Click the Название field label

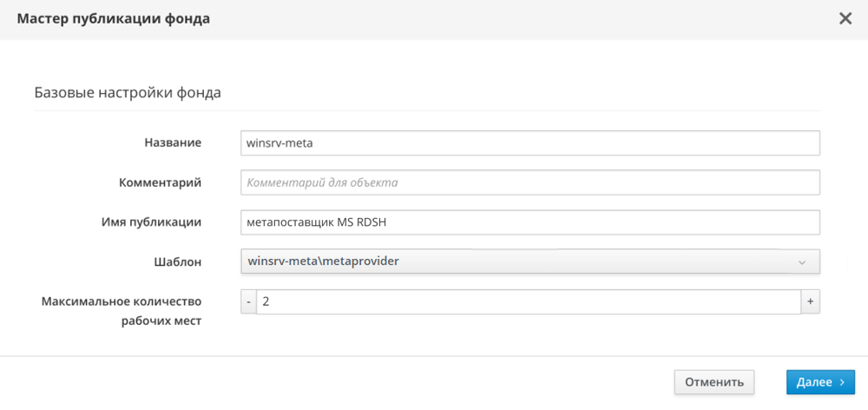click(173, 142)
